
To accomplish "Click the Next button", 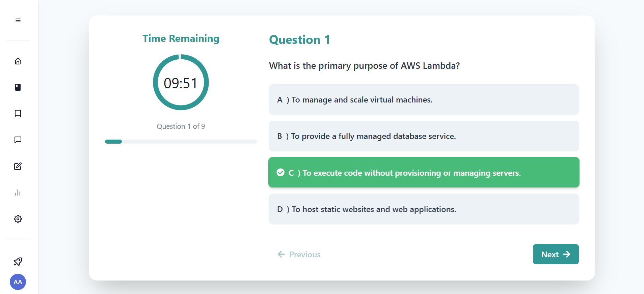I will point(556,254).
